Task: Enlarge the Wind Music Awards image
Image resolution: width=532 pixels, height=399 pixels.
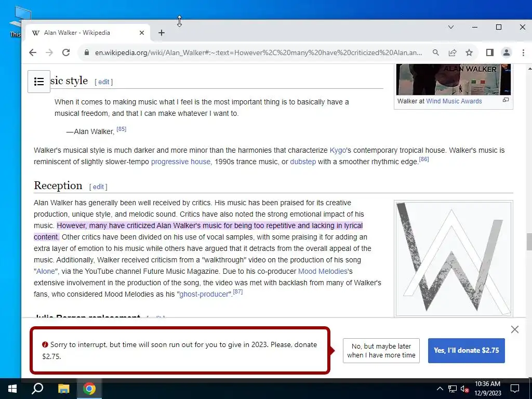Action: pyautogui.click(x=506, y=100)
